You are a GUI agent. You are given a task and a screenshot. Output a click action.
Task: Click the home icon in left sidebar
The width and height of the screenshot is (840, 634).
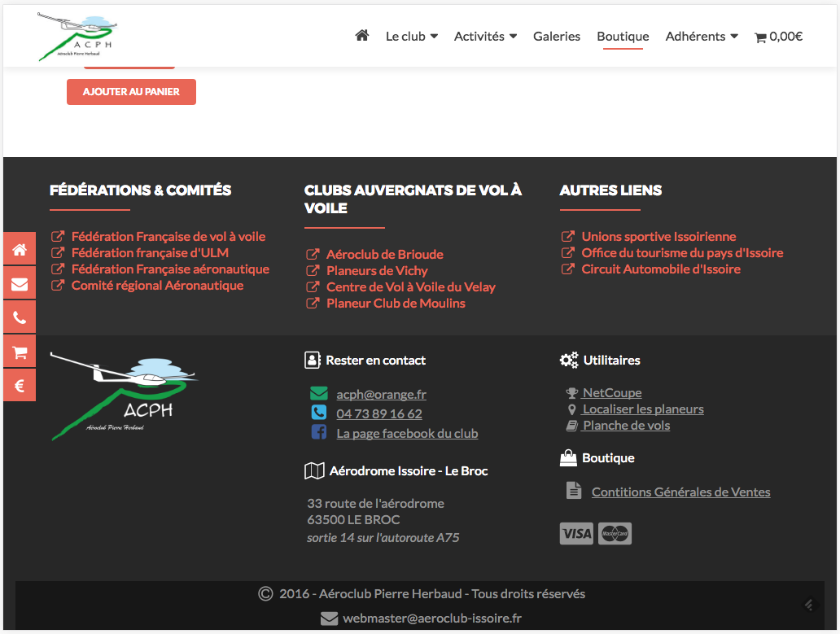point(20,250)
